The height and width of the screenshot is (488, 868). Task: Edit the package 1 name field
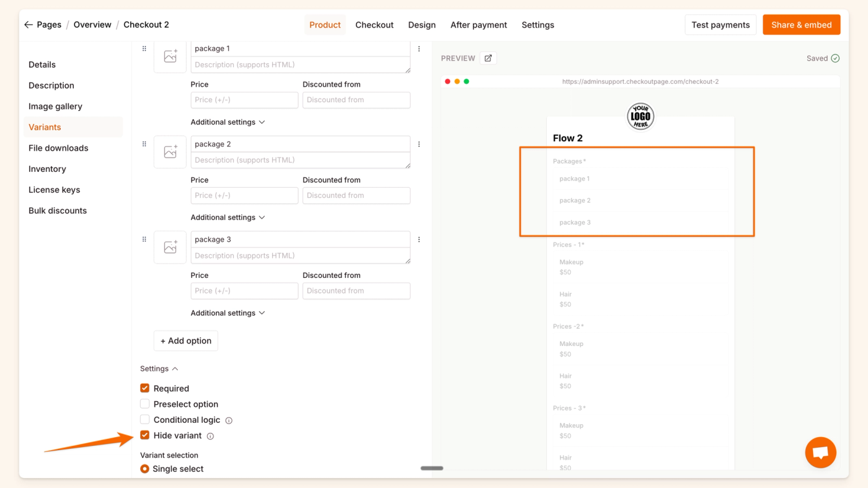[301, 48]
